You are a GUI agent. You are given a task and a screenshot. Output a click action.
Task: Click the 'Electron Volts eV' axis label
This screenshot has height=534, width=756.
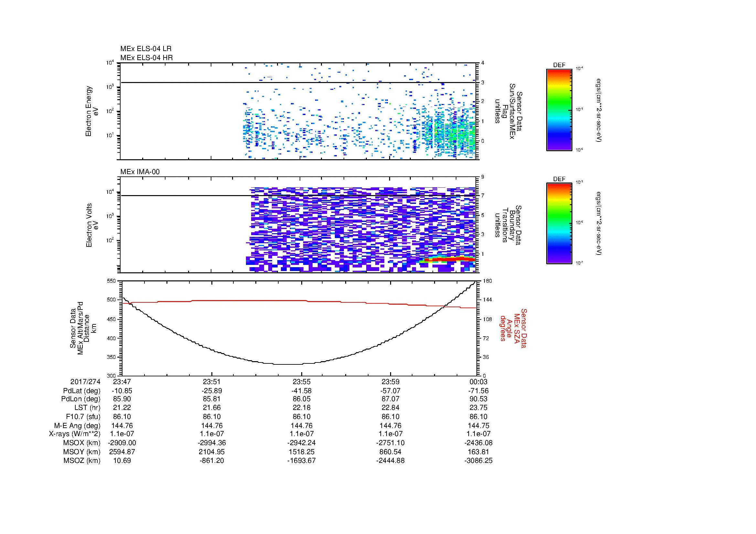click(x=92, y=225)
